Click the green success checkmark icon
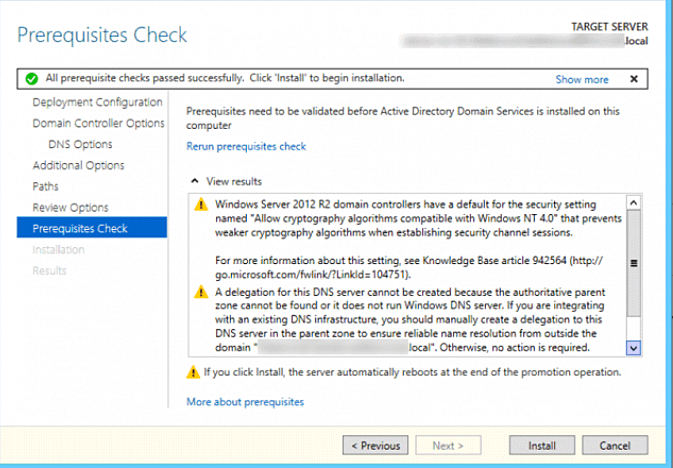673x468 pixels. click(32, 78)
